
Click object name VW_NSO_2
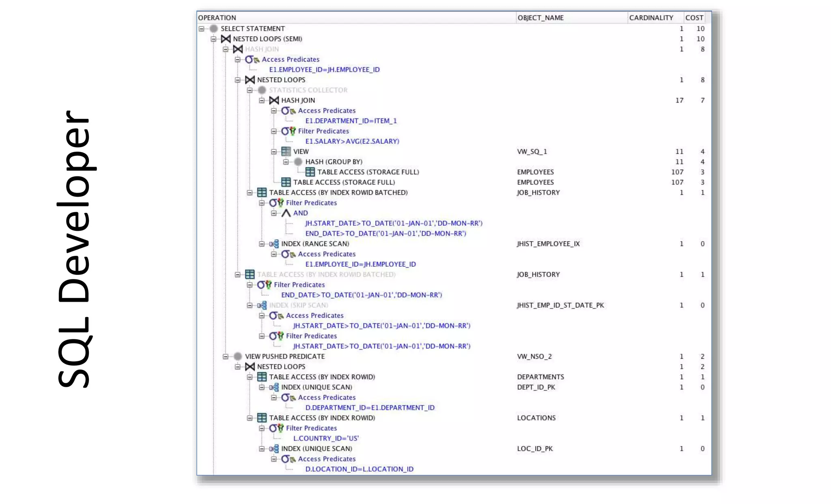point(534,356)
